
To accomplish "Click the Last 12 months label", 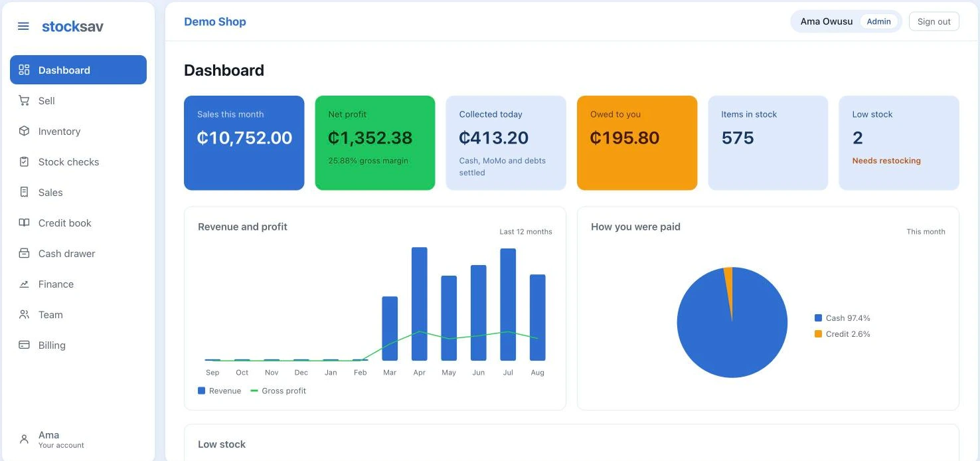I will point(526,232).
